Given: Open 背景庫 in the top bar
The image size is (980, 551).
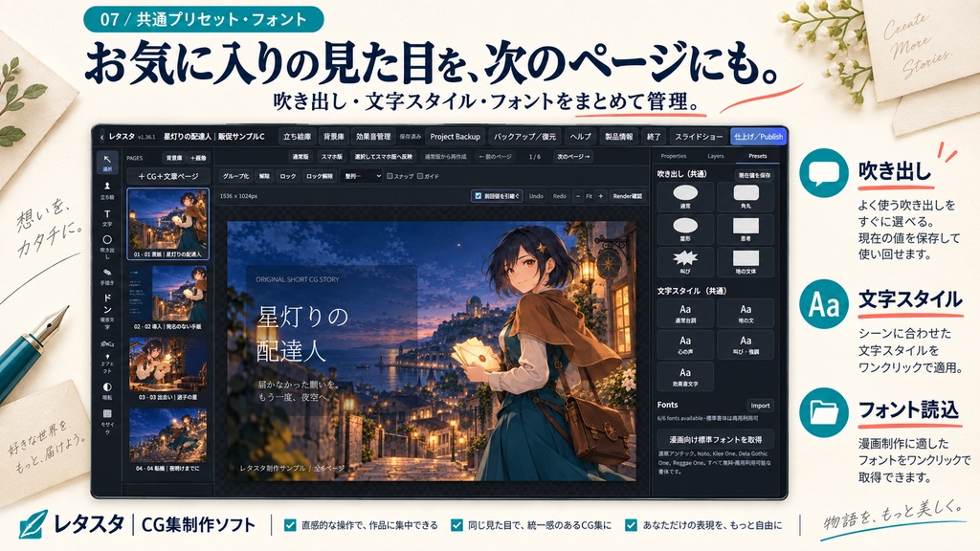Looking at the screenshot, I should (x=334, y=137).
